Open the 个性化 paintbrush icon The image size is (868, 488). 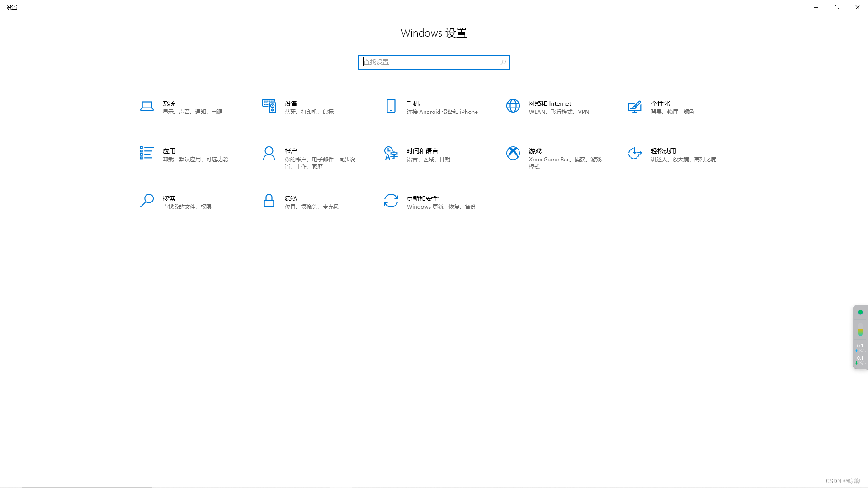click(635, 107)
